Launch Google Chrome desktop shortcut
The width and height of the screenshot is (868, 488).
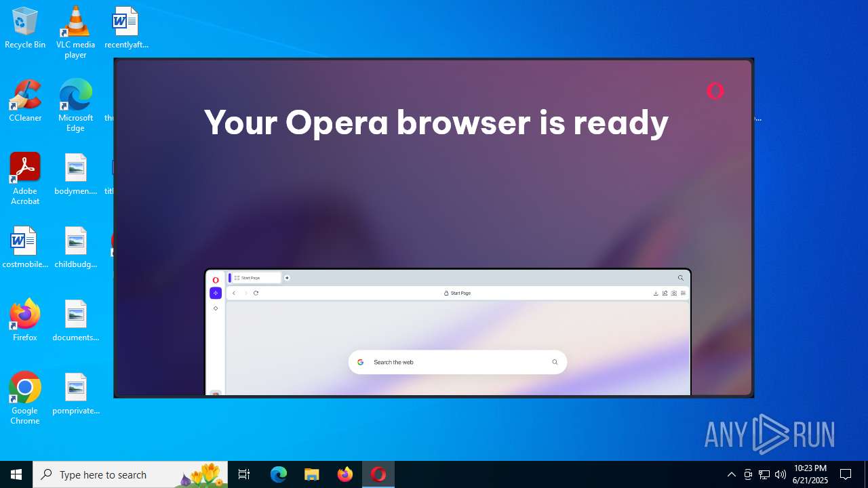pos(25,399)
